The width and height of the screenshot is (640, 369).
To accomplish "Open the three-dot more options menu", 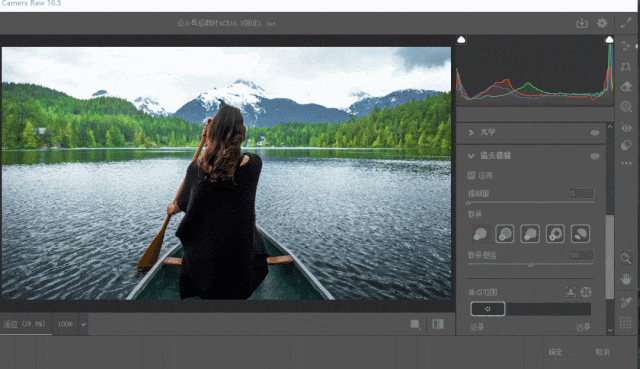I will click(x=626, y=163).
